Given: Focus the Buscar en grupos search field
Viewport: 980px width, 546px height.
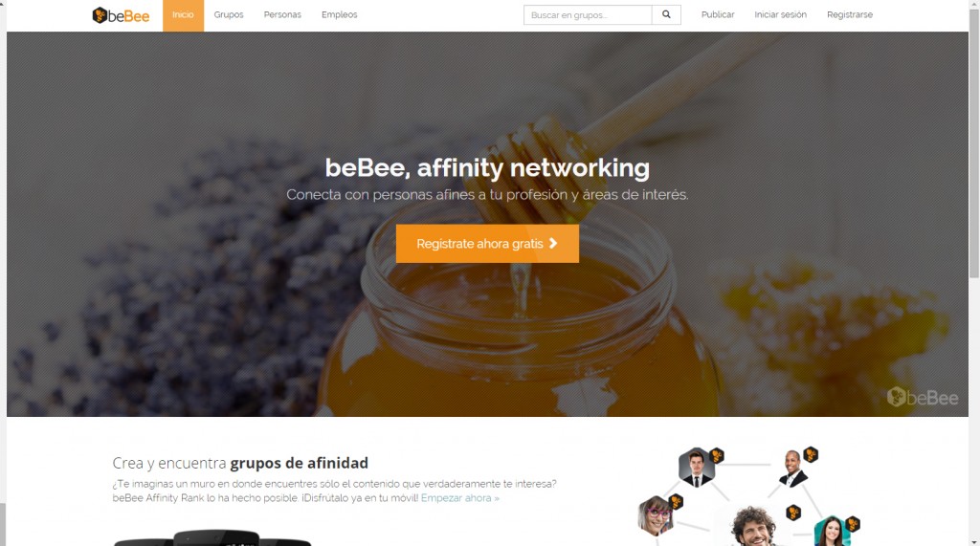Looking at the screenshot, I should pyautogui.click(x=588, y=15).
